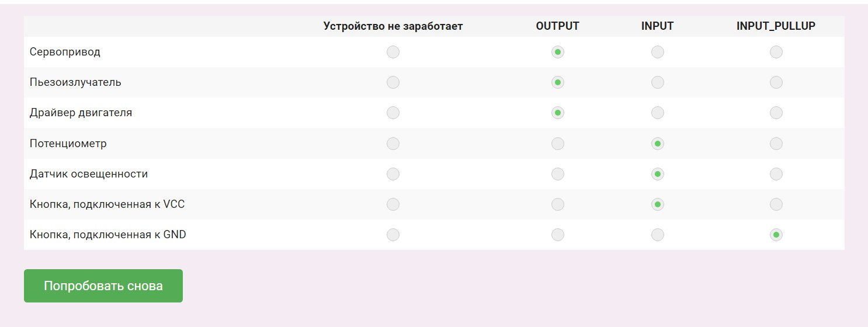Choose INPUT_PULLUP for Датчик освещенности

(776, 173)
